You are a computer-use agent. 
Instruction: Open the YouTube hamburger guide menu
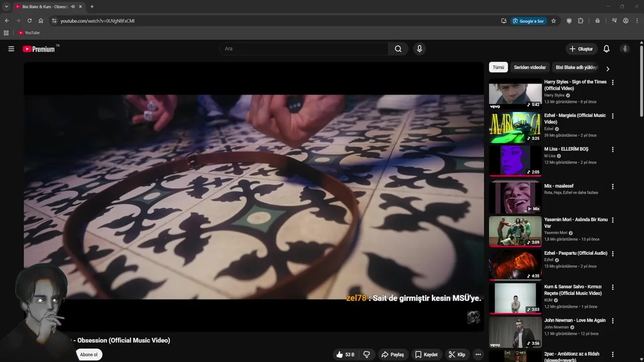coord(11,49)
